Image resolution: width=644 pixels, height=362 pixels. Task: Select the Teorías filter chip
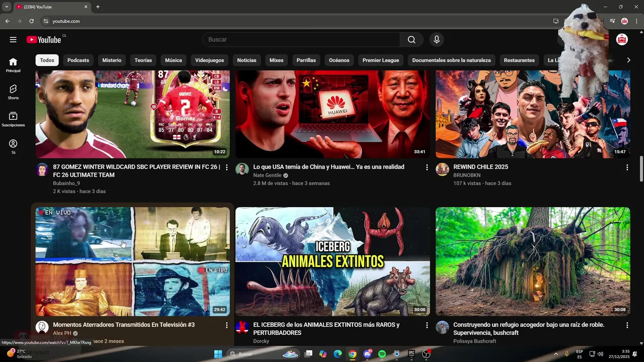click(x=143, y=60)
